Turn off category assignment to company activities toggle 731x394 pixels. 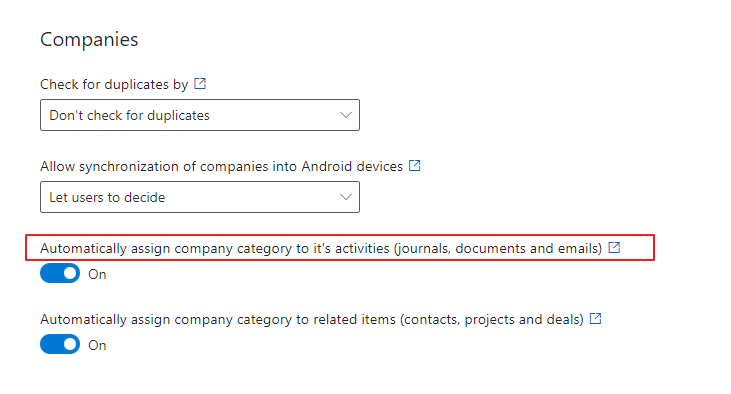60,274
